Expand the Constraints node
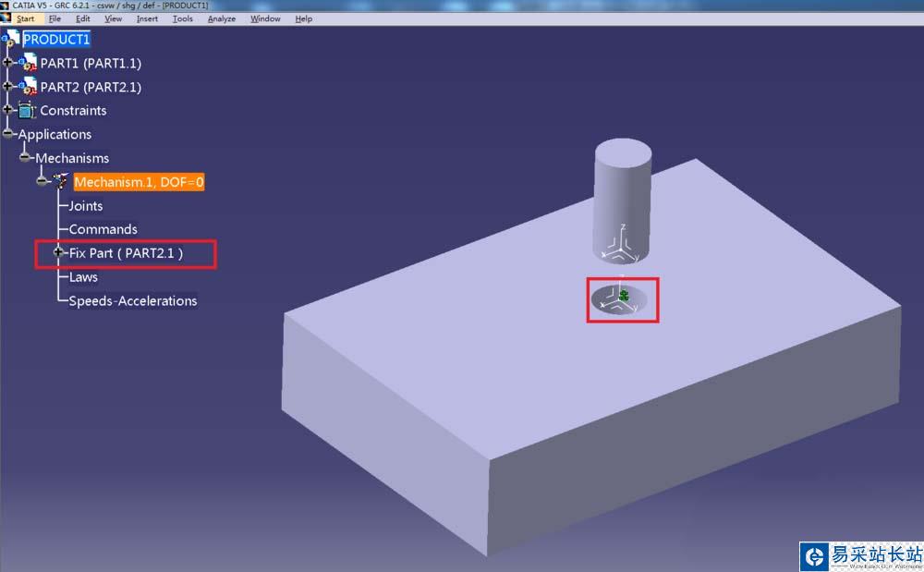The height and width of the screenshot is (572, 924). 7,110
